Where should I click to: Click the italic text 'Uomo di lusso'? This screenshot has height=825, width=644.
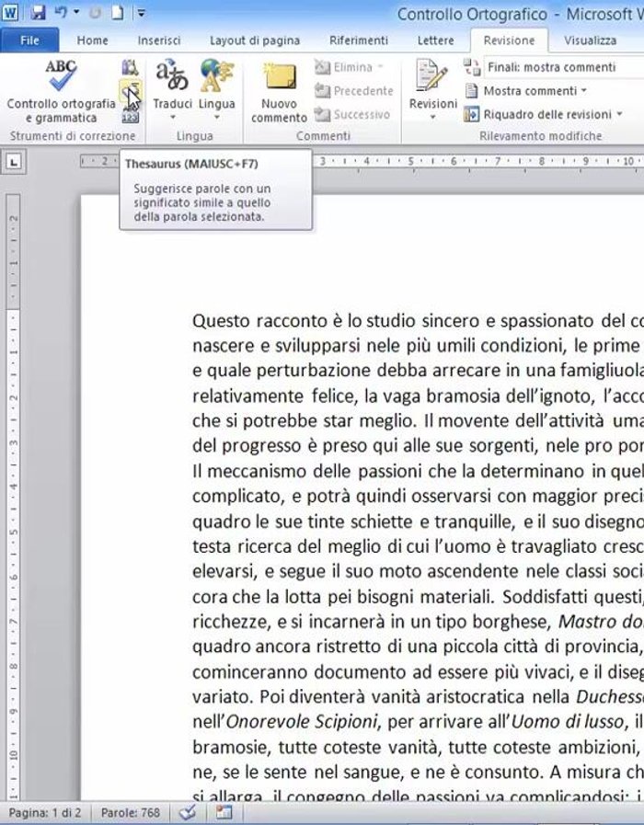coord(568,722)
